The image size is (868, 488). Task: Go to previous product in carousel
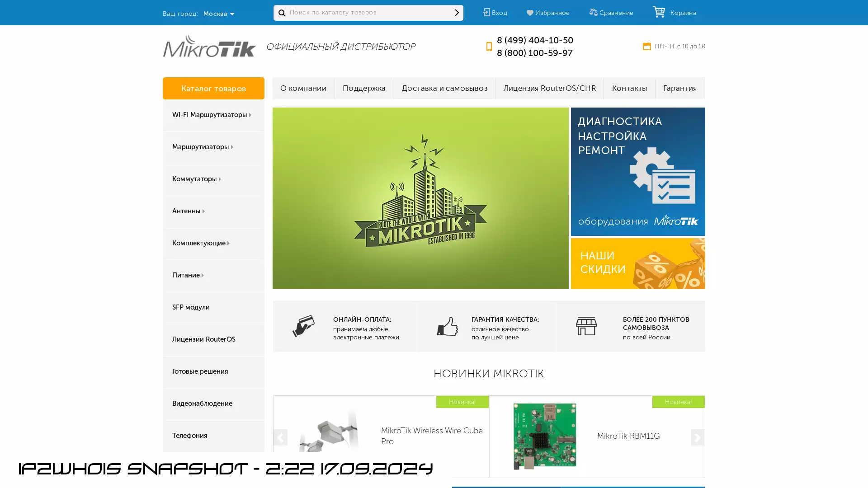(280, 437)
